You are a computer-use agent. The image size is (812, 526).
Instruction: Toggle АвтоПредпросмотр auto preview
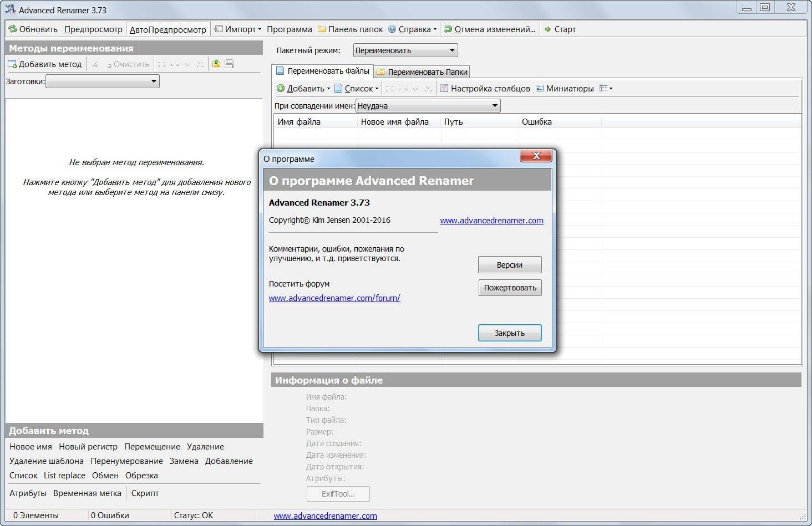click(x=168, y=29)
